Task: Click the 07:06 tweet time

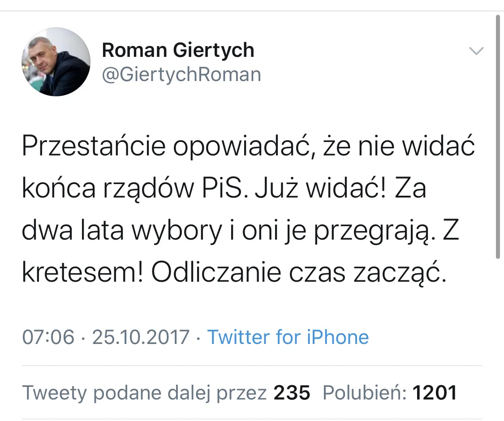Action: tap(48, 337)
